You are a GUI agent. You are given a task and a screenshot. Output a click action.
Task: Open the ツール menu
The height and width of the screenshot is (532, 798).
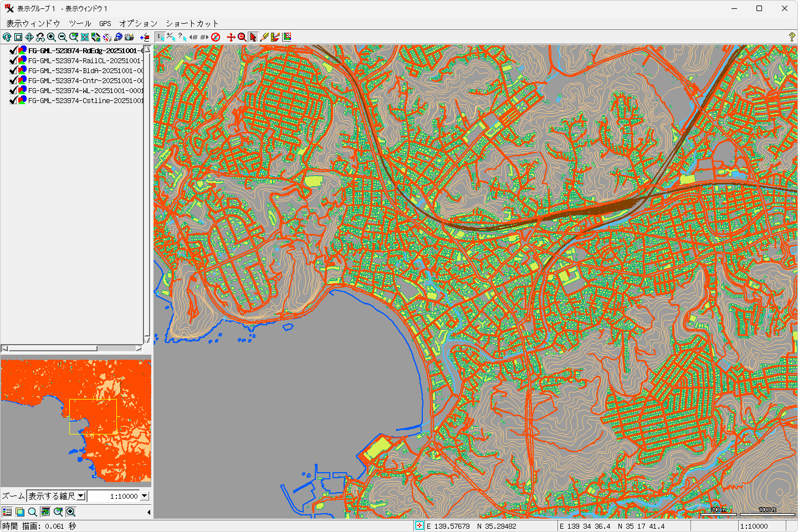(80, 23)
